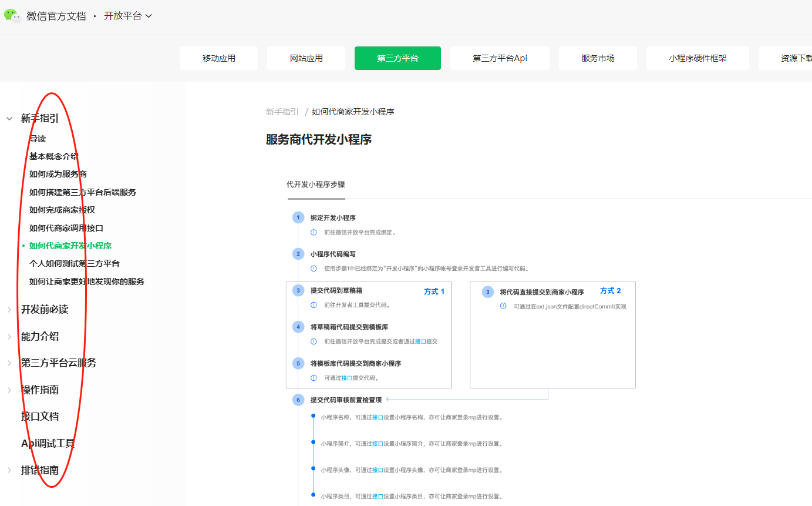The image size is (812, 506).
Task: Open 如何让商家更好地发现你的服务 page
Action: tap(87, 282)
